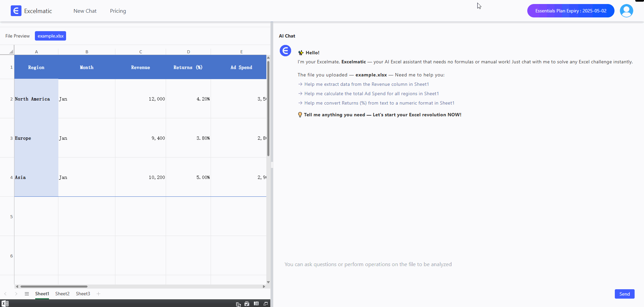Add a new sheet with plus icon
The height and width of the screenshot is (307, 644).
tap(98, 294)
